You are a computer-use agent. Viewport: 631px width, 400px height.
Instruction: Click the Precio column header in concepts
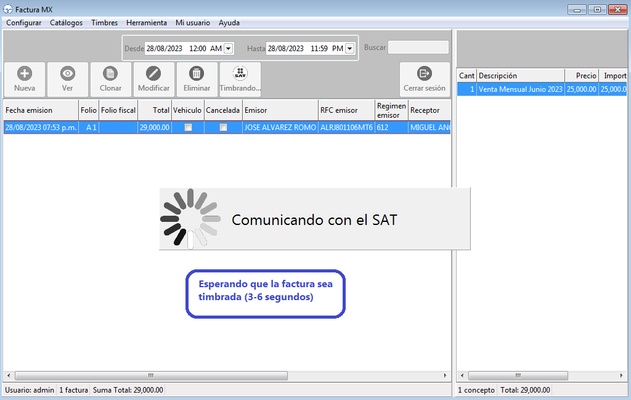coord(582,76)
